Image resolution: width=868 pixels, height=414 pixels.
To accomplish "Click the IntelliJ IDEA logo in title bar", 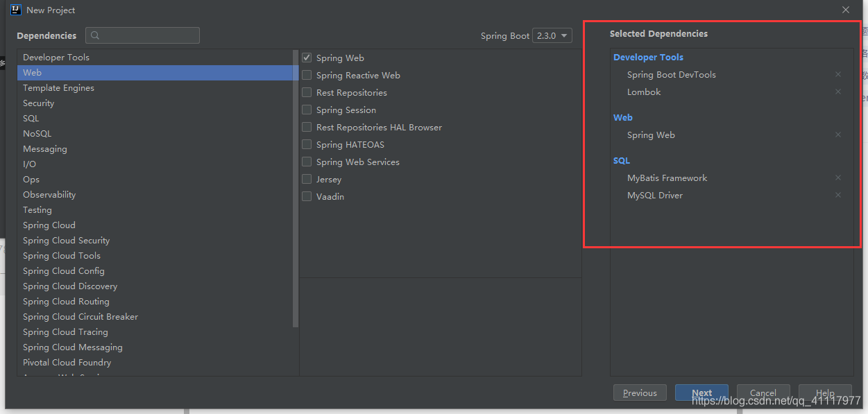I will 16,10.
